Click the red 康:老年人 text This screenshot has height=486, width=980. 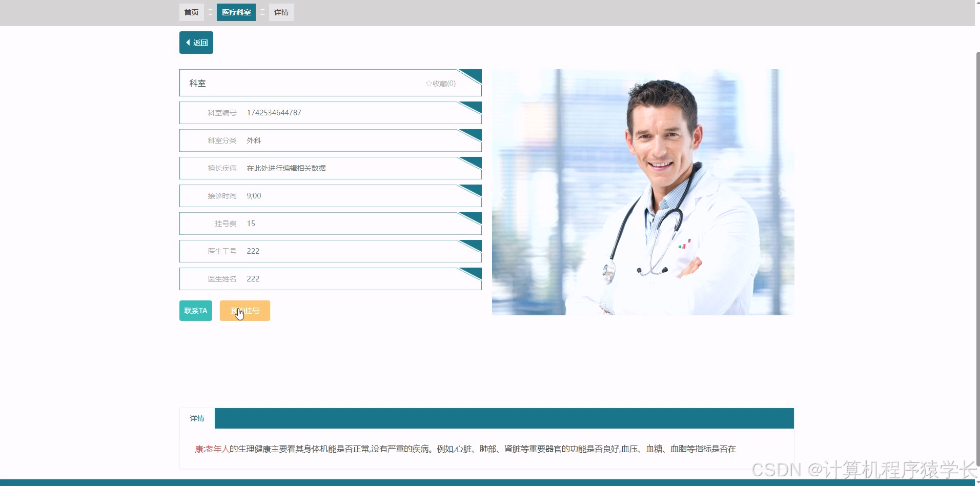212,449
